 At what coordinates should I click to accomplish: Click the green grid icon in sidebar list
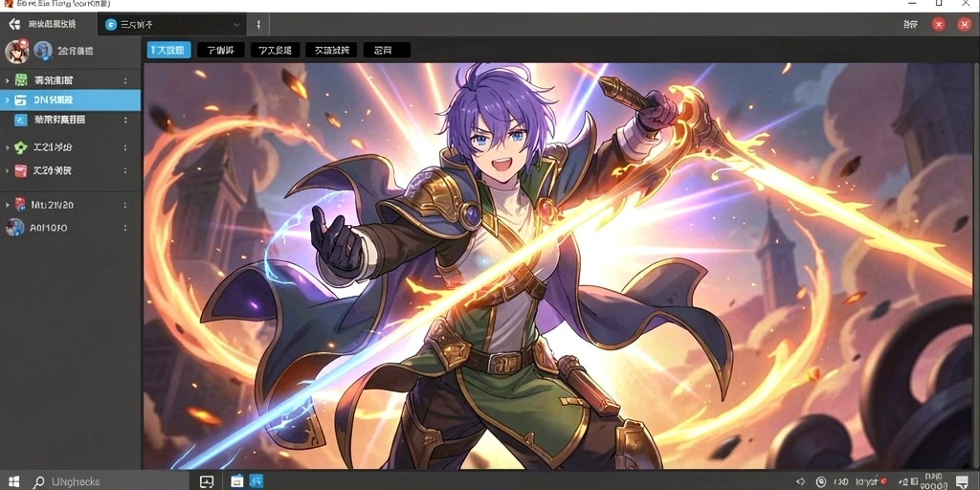(21, 80)
